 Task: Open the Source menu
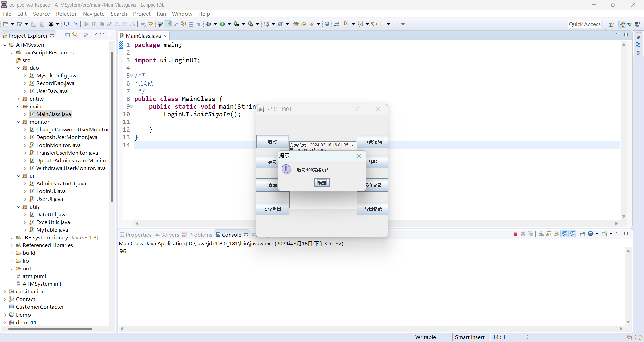[41, 14]
